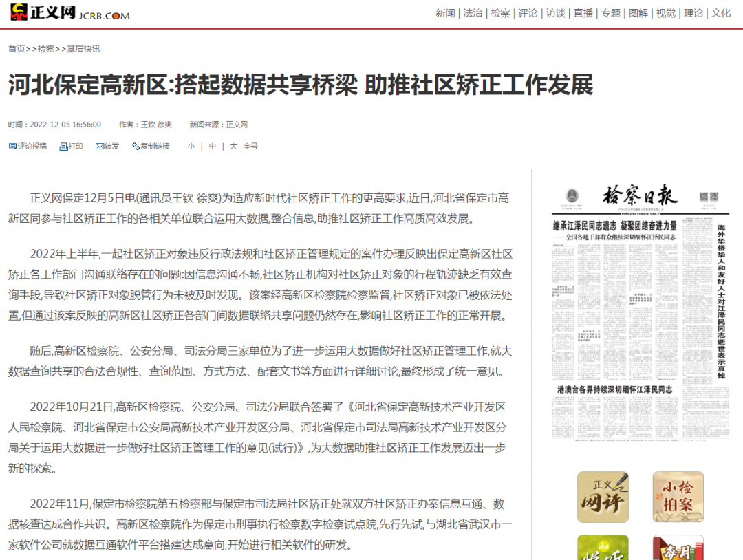Click the national emblem on the newspaper
743x560 pixels.
pyautogui.click(x=572, y=195)
